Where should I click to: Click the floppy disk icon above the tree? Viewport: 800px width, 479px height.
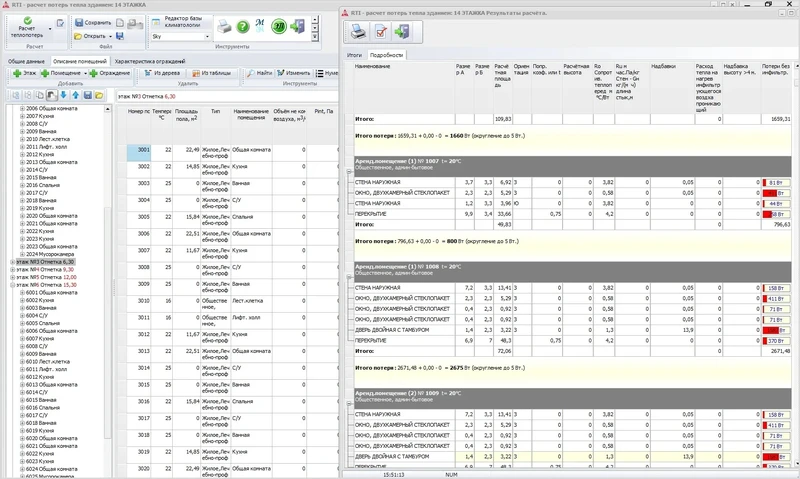point(87,95)
